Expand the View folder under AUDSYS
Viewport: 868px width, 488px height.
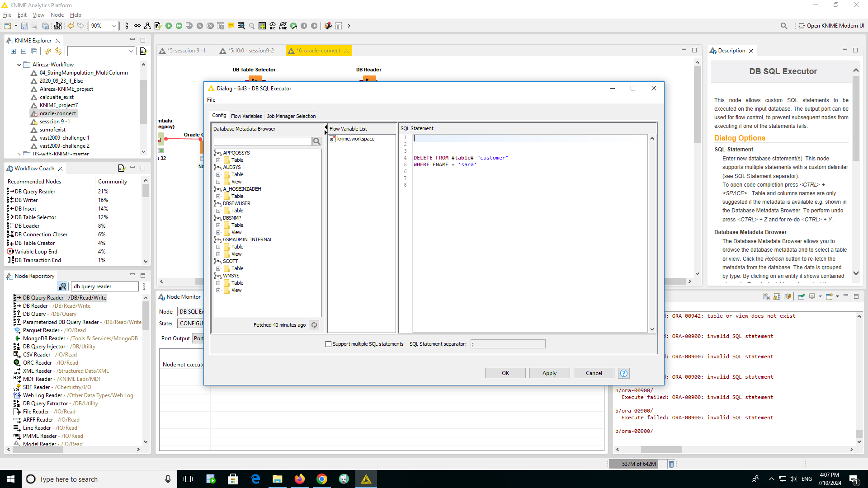point(218,182)
